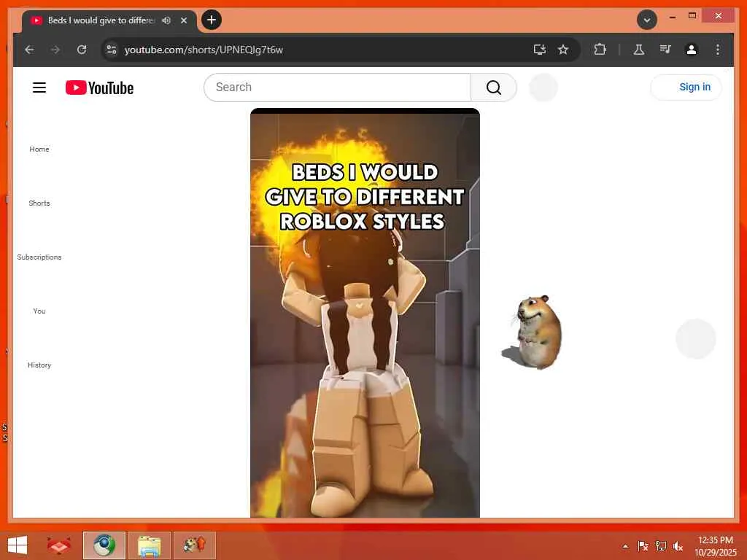The width and height of the screenshot is (747, 560).
Task: Minimize the browser window
Action: point(672,17)
